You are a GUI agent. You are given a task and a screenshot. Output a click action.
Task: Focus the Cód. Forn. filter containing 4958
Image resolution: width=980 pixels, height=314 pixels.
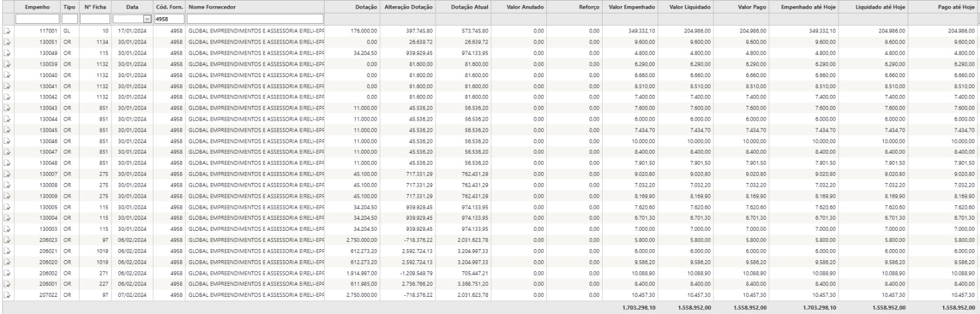click(x=169, y=19)
